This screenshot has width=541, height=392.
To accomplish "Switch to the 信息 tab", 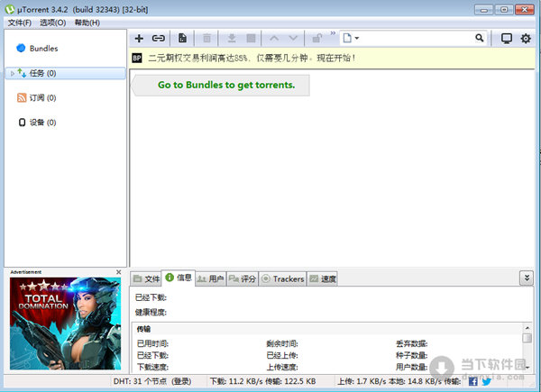I will pos(179,278).
